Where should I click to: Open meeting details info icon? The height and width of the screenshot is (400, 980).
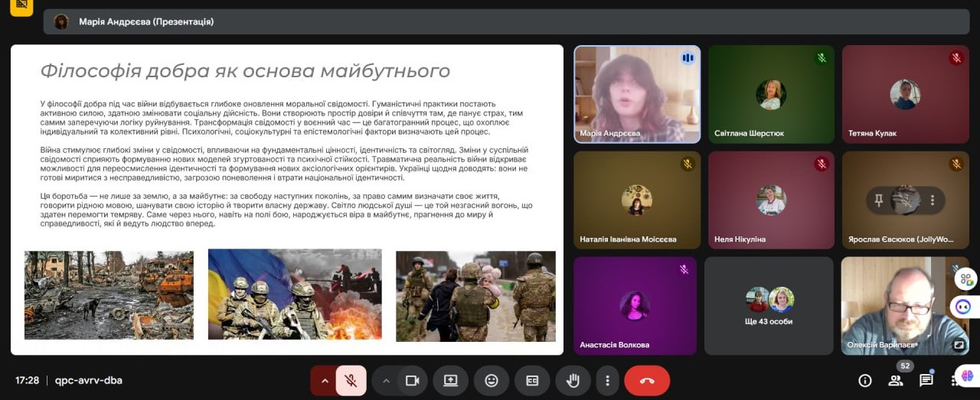click(865, 380)
